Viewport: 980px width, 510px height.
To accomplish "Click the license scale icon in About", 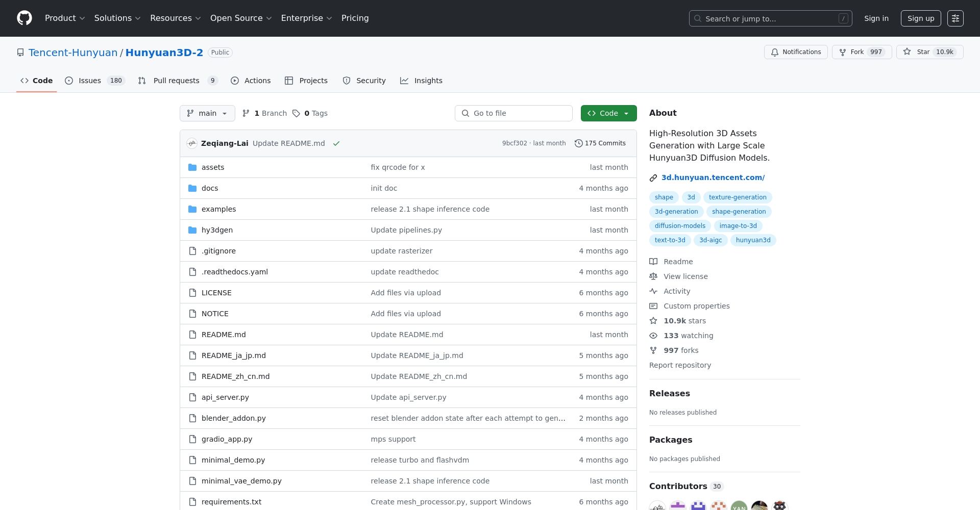I will click(653, 276).
